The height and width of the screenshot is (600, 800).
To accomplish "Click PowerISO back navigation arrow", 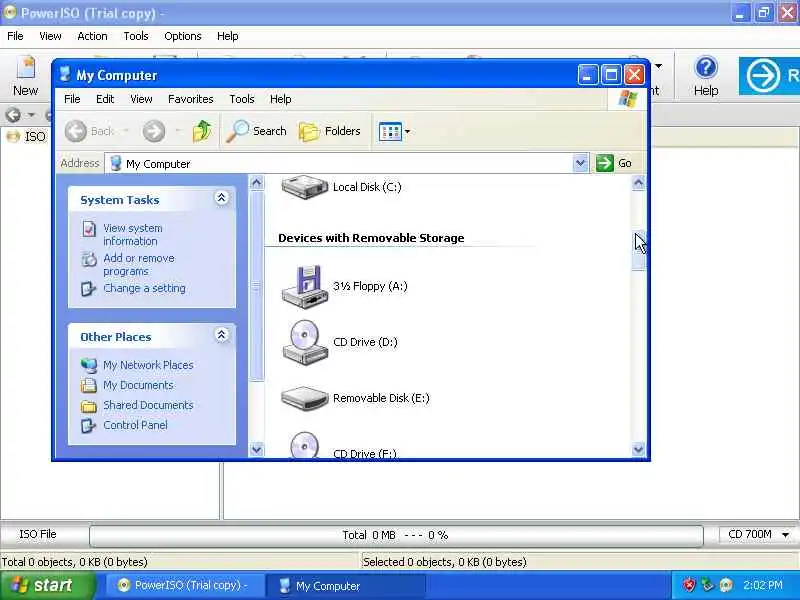I will pos(13,115).
